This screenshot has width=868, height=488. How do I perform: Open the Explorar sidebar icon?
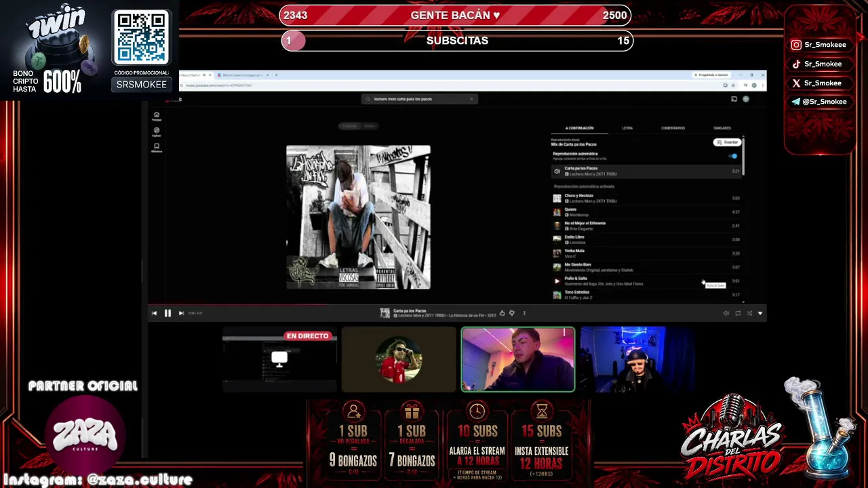[157, 131]
